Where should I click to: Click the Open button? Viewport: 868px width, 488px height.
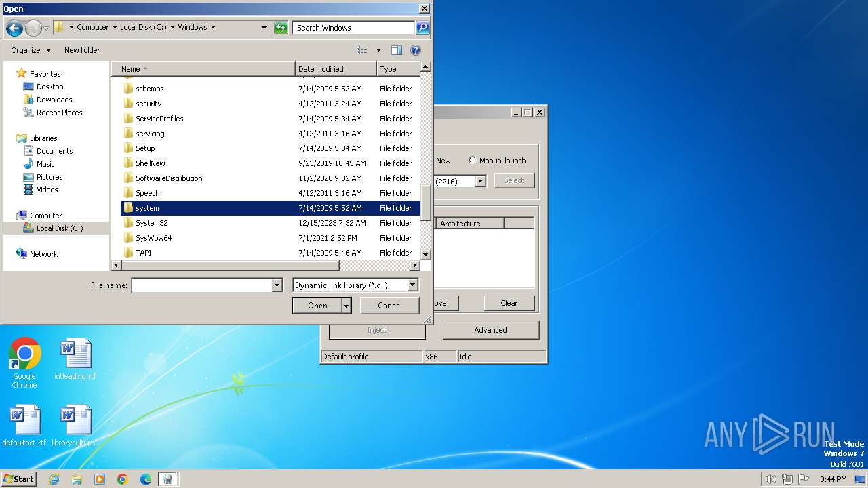pyautogui.click(x=317, y=306)
